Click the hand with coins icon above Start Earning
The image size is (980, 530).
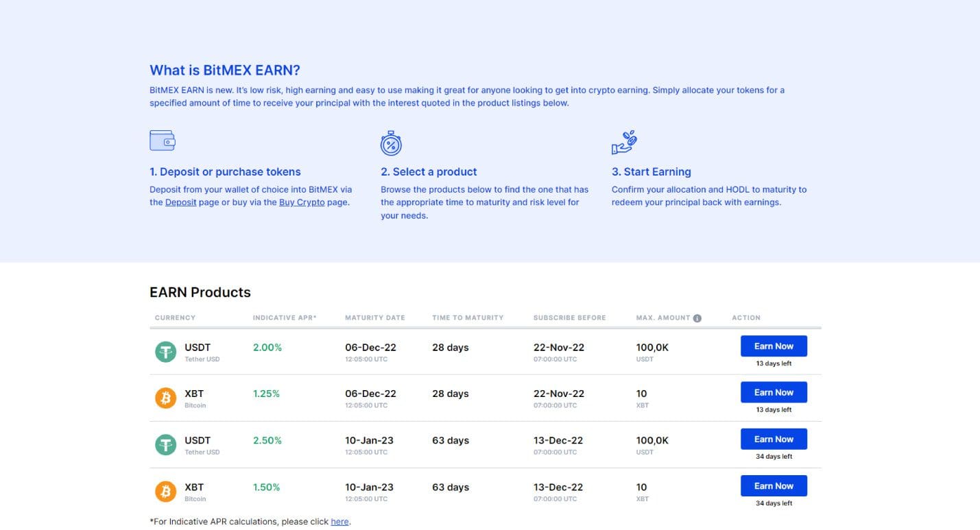click(x=624, y=143)
